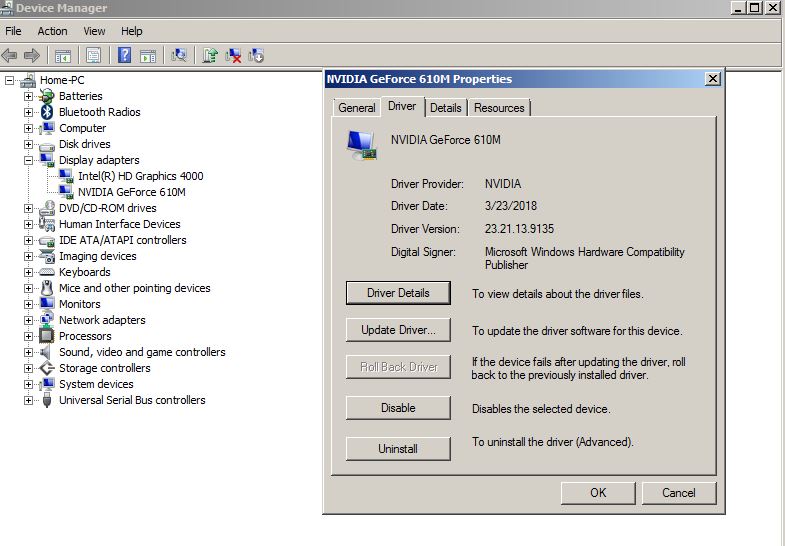Expand the System devices node
This screenshot has width=785, height=546.
pyautogui.click(x=28, y=384)
